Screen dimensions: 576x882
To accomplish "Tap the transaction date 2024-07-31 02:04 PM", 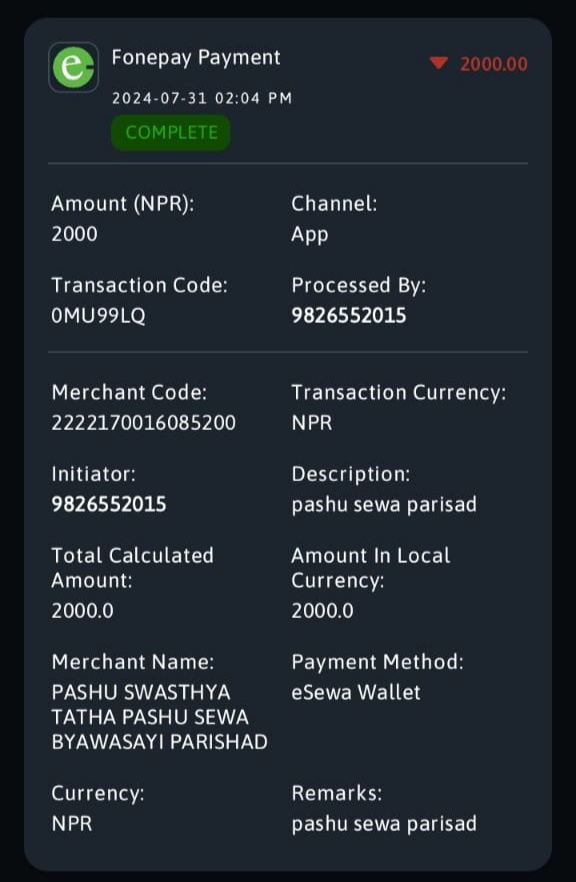I will (202, 98).
